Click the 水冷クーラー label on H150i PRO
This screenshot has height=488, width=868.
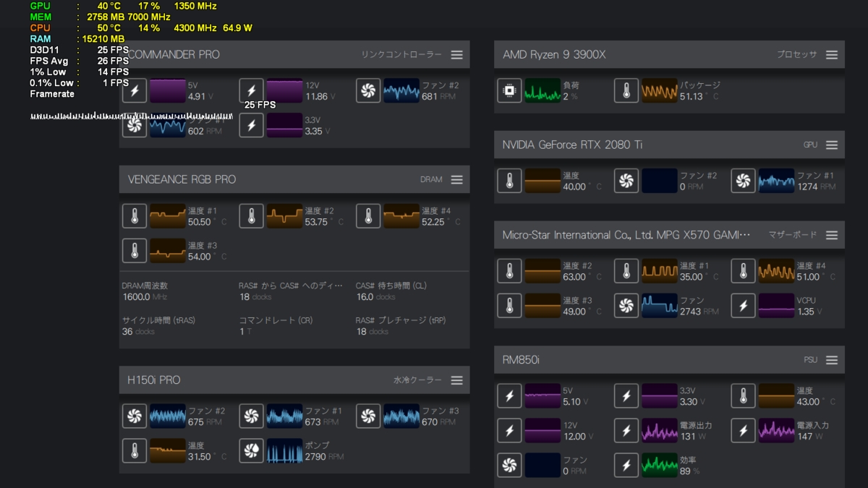click(417, 380)
